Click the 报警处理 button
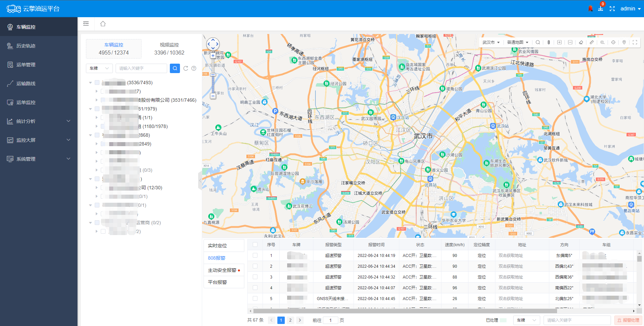The height and width of the screenshot is (326, 644). [628, 320]
